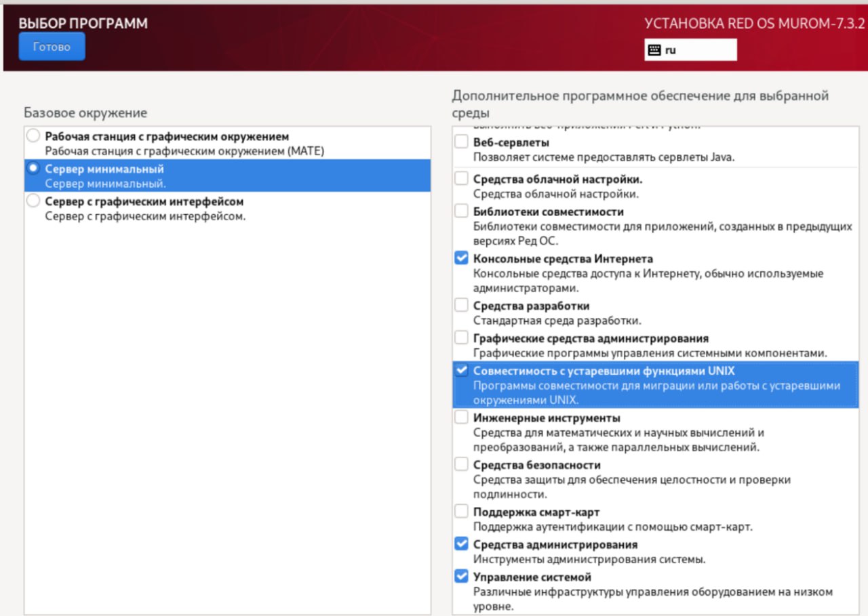The height and width of the screenshot is (616, 868).
Task: Click the Управление системой title
Action: click(532, 577)
